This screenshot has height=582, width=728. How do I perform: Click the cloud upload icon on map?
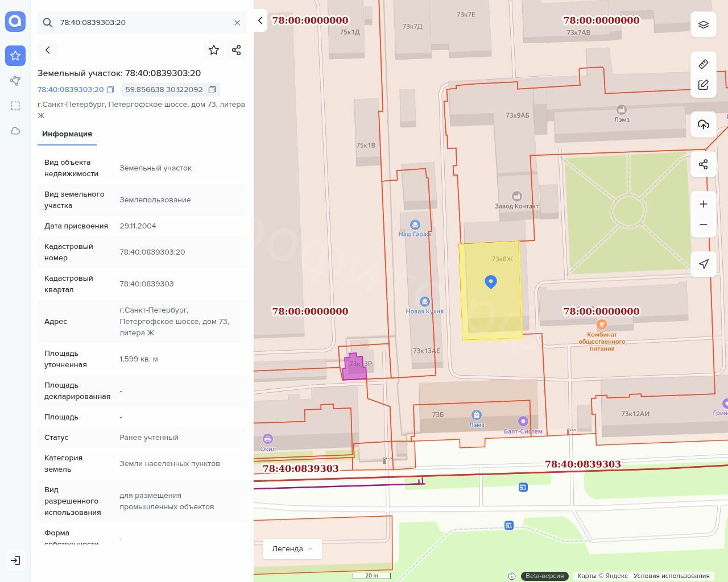[704, 124]
